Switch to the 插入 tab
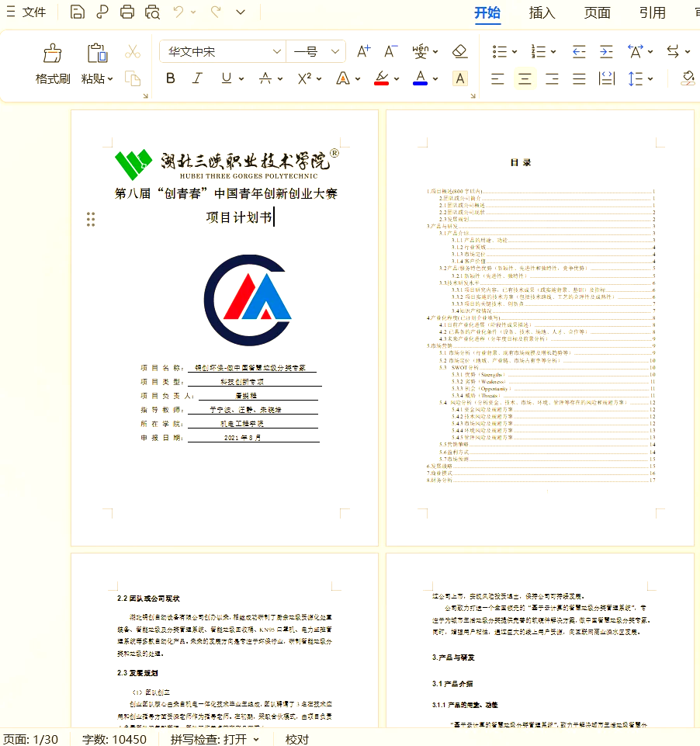700x746 pixels. pyautogui.click(x=542, y=13)
